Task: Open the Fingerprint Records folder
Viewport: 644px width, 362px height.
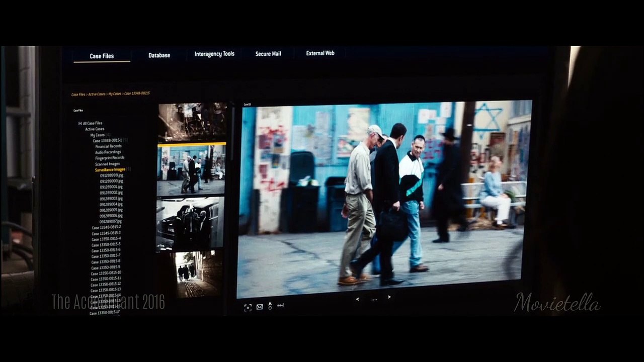Action: 110,158
